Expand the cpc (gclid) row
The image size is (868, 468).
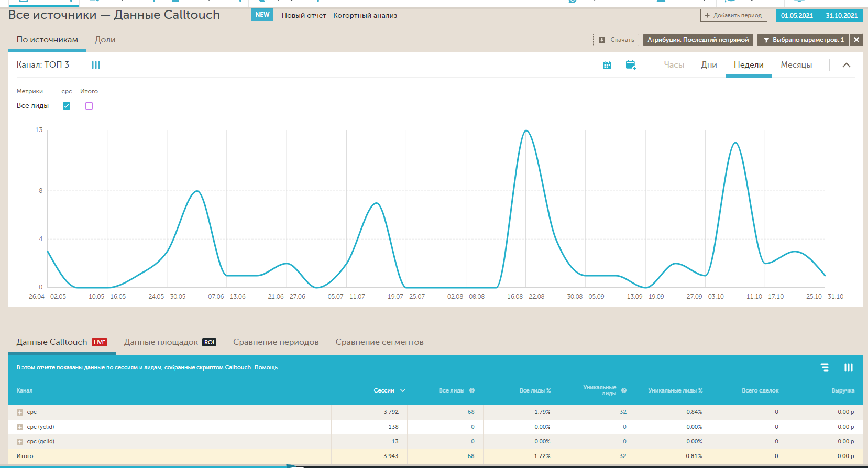click(x=20, y=442)
